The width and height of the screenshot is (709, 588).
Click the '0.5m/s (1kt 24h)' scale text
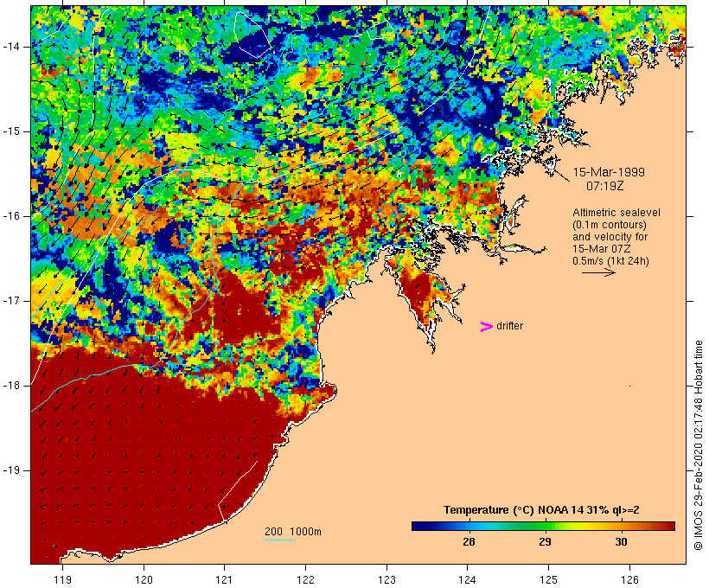pyautogui.click(x=610, y=261)
